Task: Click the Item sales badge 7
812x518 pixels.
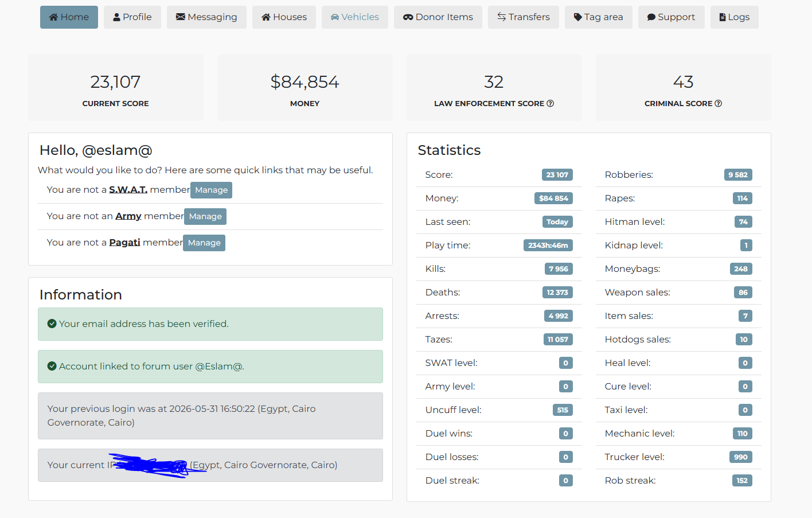Action: point(745,316)
